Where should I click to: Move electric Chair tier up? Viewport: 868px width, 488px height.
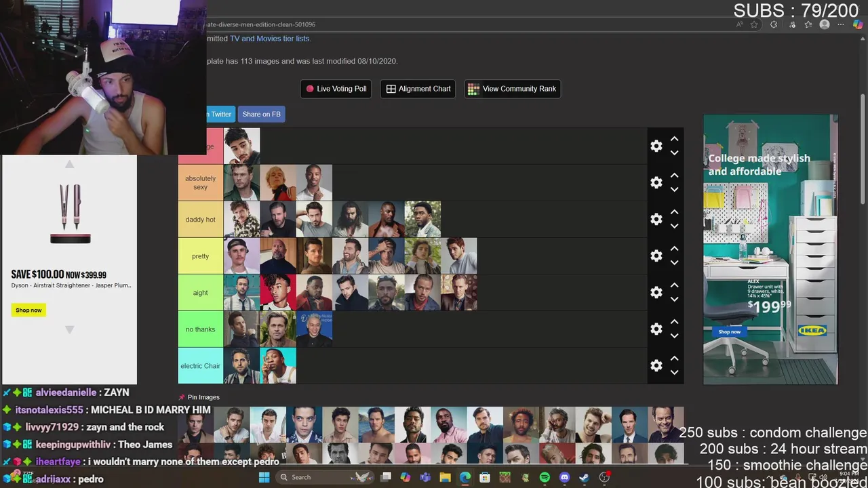tap(674, 359)
